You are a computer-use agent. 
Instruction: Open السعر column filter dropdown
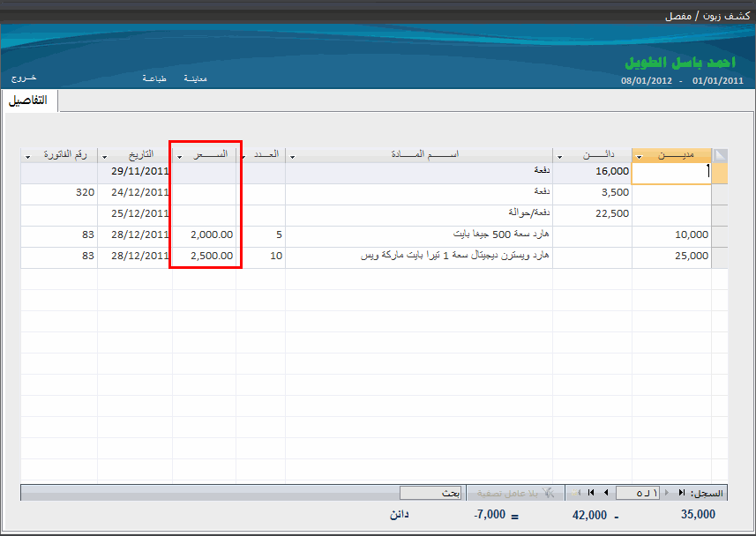click(x=180, y=157)
